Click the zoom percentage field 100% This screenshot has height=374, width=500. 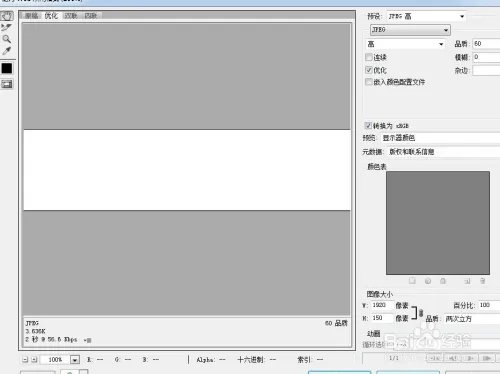(x=55, y=360)
